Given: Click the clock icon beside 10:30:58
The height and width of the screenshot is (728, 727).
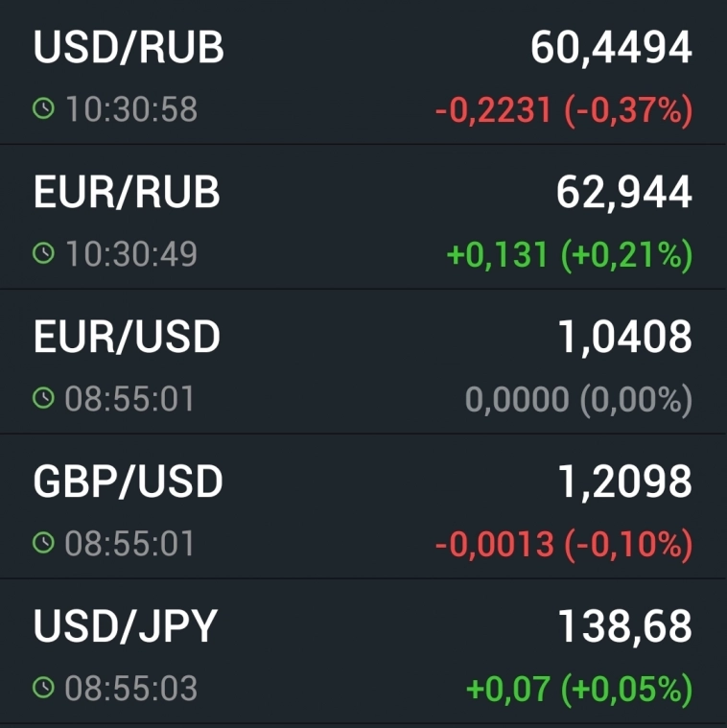Looking at the screenshot, I should (44, 109).
